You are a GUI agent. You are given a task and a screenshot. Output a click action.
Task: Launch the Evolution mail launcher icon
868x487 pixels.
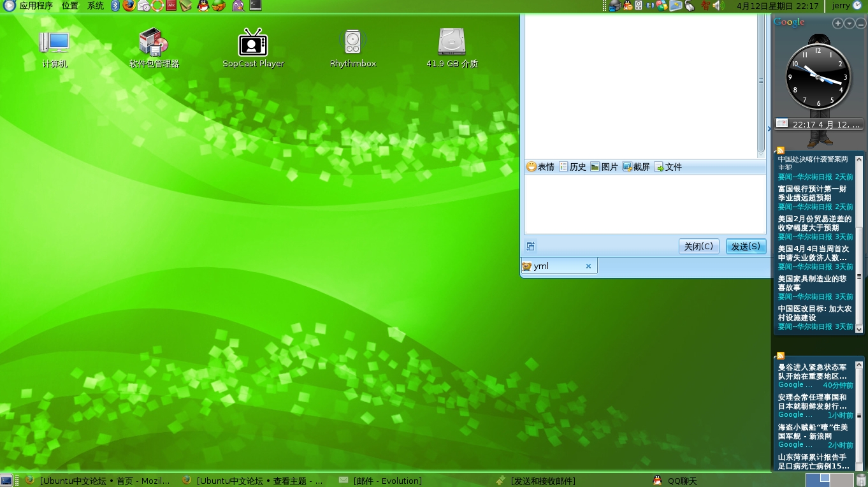pos(143,6)
